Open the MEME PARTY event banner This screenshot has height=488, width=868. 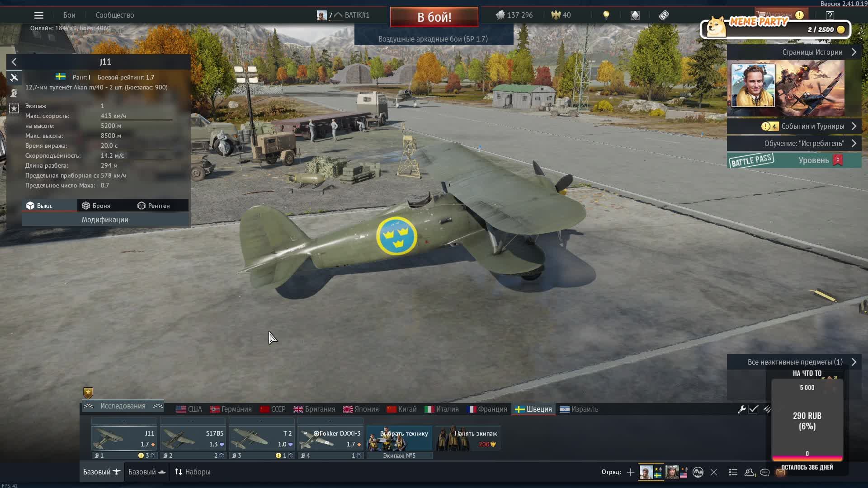tap(775, 28)
